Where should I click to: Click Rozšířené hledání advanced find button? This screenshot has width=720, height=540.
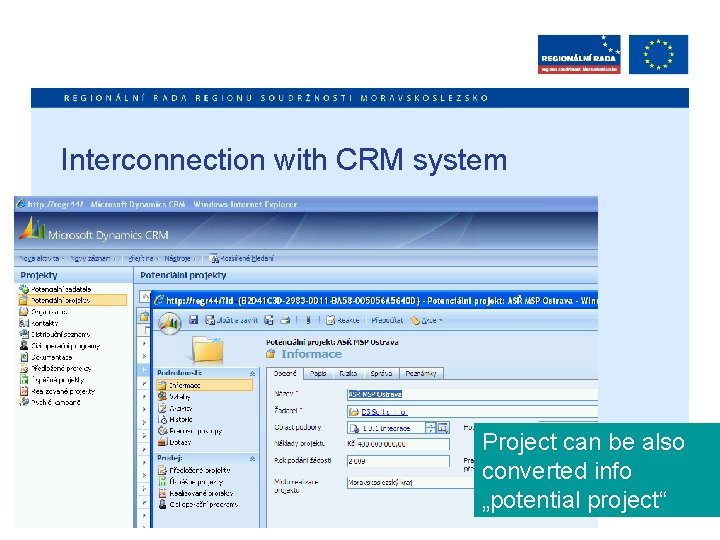point(242,259)
